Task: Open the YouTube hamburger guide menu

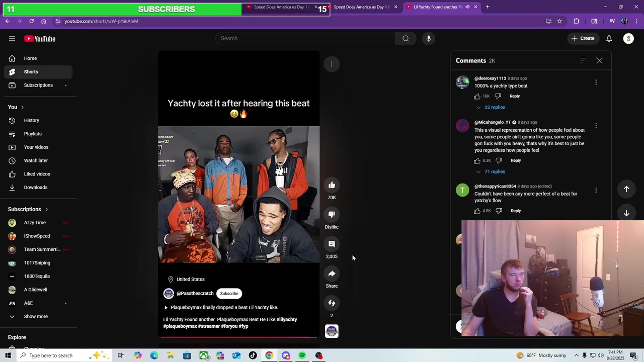Action: coord(12,39)
